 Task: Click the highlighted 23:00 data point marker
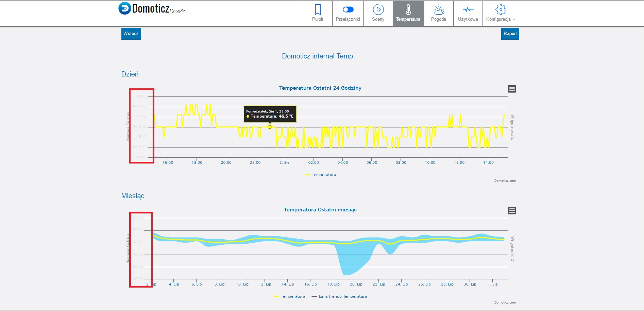(x=270, y=127)
